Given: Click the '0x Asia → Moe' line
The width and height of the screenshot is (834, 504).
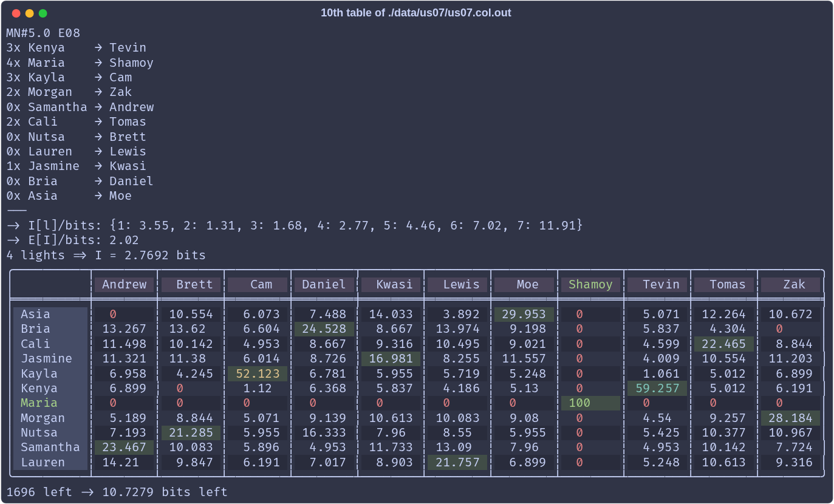Looking at the screenshot, I should coord(69,196).
